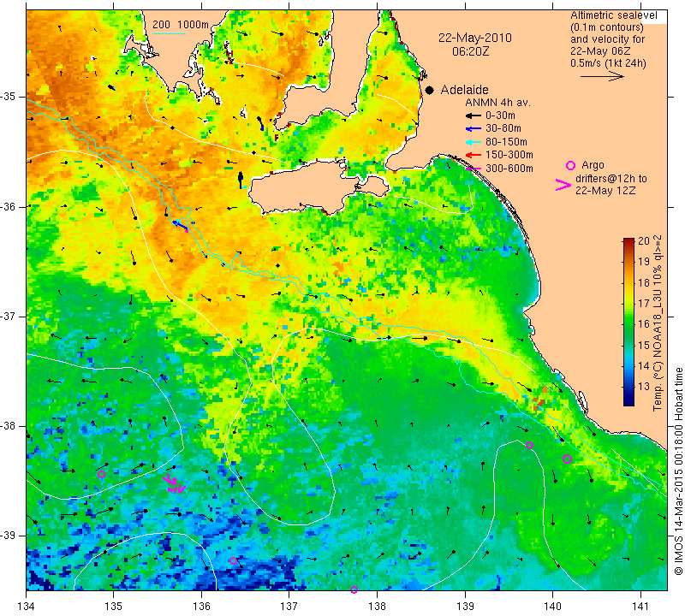The image size is (685, 616).
Task: Click the 200 1000m contour label
Action: point(181,25)
